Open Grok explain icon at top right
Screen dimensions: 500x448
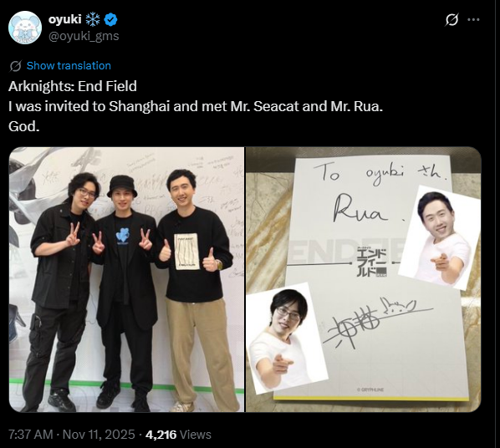pos(452,20)
